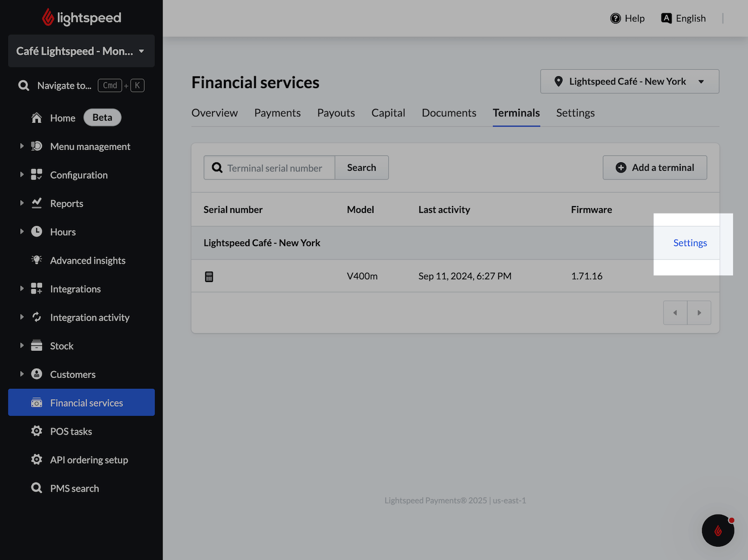Open the Settings link for New York
Image resolution: width=748 pixels, height=560 pixels.
tap(690, 243)
